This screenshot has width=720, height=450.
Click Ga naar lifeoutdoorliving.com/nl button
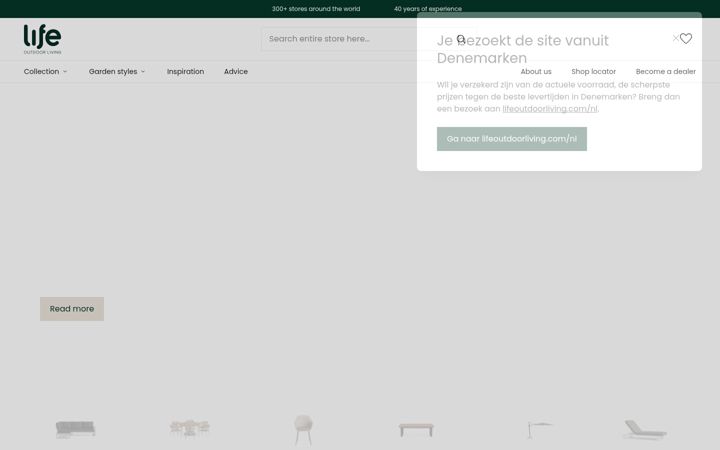click(x=512, y=139)
